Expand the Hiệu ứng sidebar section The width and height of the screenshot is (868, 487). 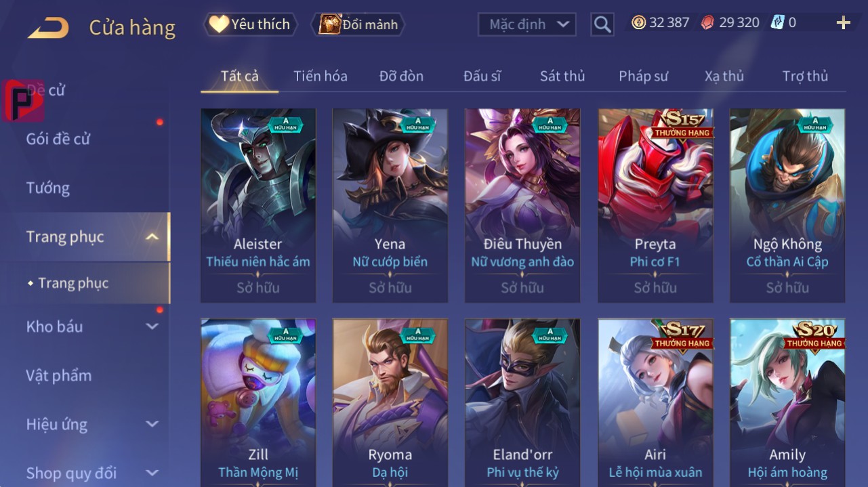(x=152, y=425)
